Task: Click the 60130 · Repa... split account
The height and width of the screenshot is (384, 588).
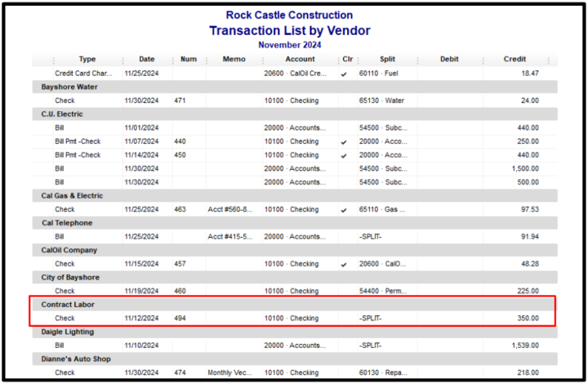Action: pyautogui.click(x=383, y=373)
